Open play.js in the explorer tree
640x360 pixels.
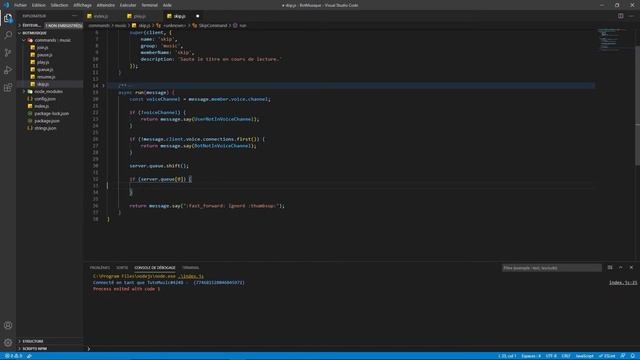pyautogui.click(x=43, y=62)
